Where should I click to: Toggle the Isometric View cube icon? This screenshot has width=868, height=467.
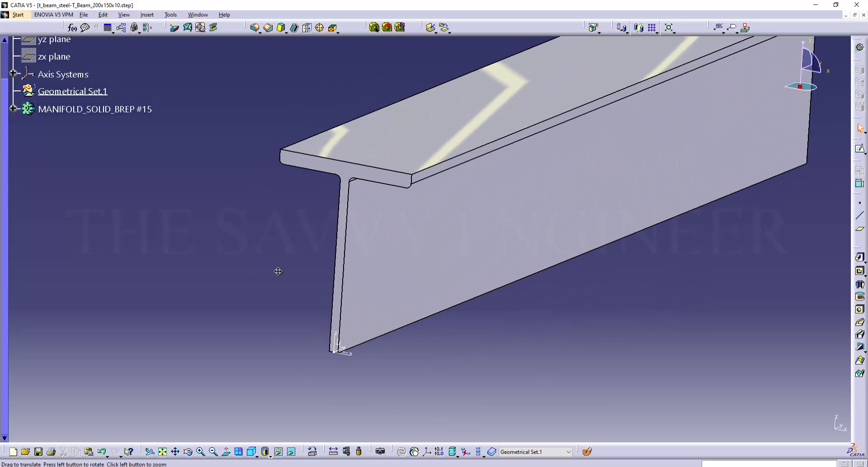[251, 452]
